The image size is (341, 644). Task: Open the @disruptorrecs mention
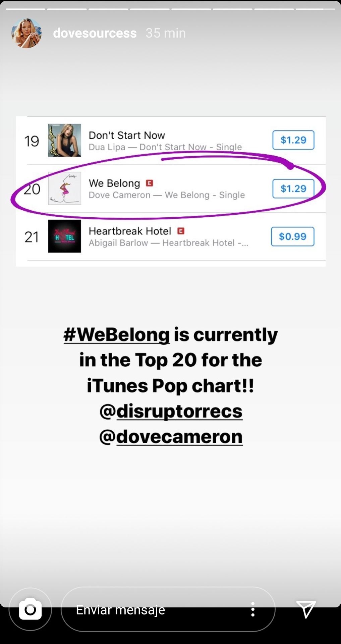tap(171, 411)
